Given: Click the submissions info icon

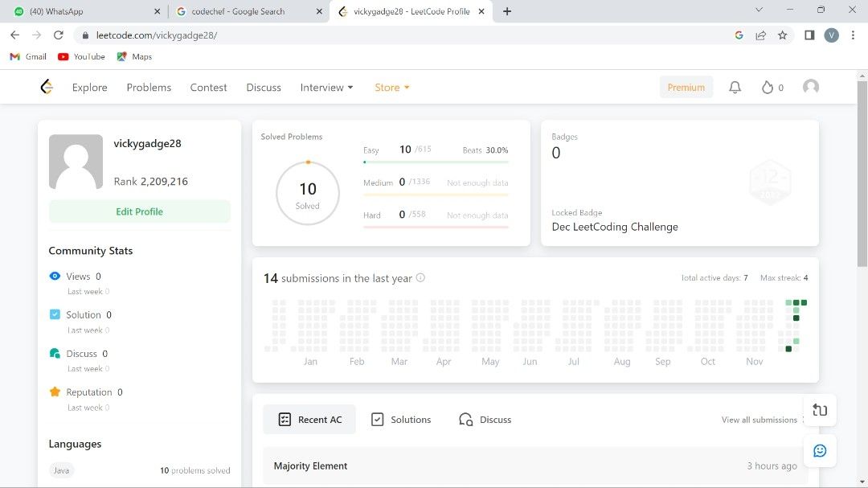Looking at the screenshot, I should pos(420,278).
